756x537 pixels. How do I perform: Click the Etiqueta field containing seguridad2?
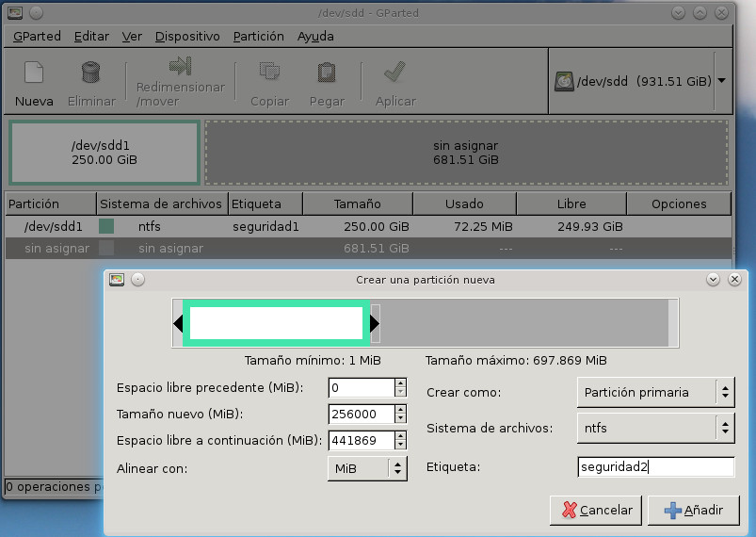[x=655, y=466]
